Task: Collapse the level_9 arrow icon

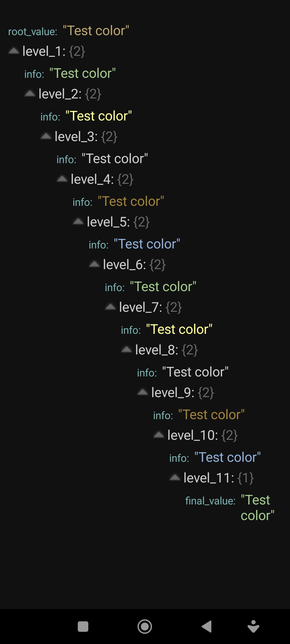Action: (143, 392)
